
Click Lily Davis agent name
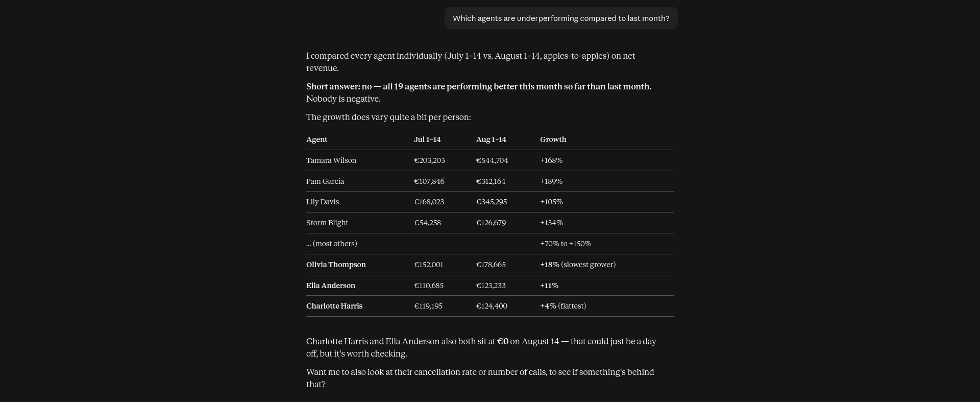click(323, 202)
